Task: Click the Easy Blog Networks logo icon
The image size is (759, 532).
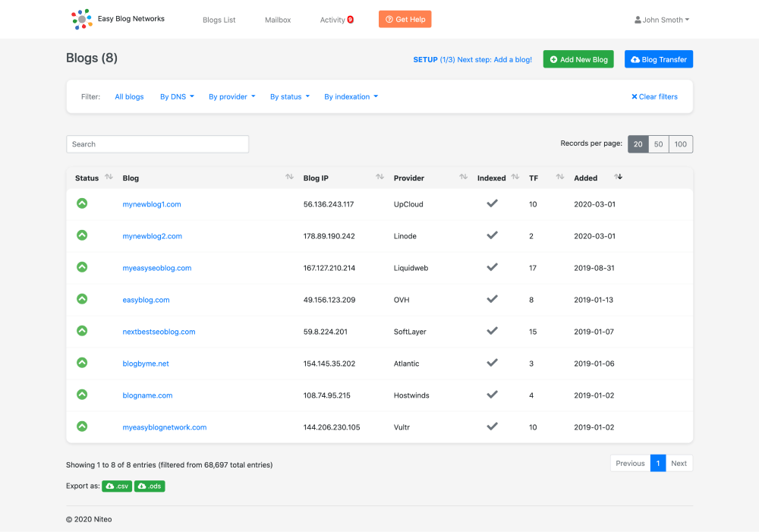Action: pyautogui.click(x=82, y=20)
